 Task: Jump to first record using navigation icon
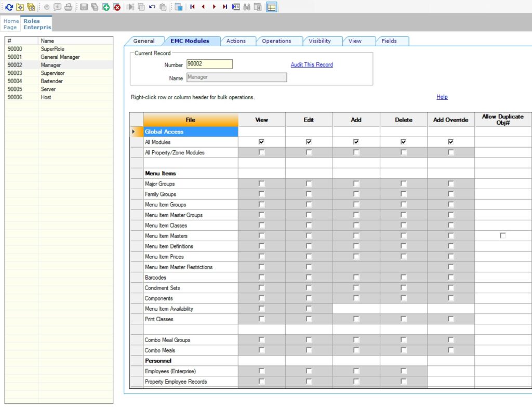[192, 7]
